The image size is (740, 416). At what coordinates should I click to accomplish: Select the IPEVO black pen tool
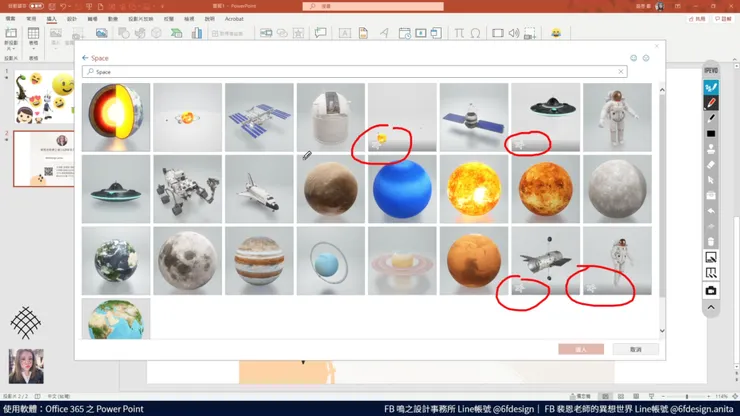pos(711,118)
